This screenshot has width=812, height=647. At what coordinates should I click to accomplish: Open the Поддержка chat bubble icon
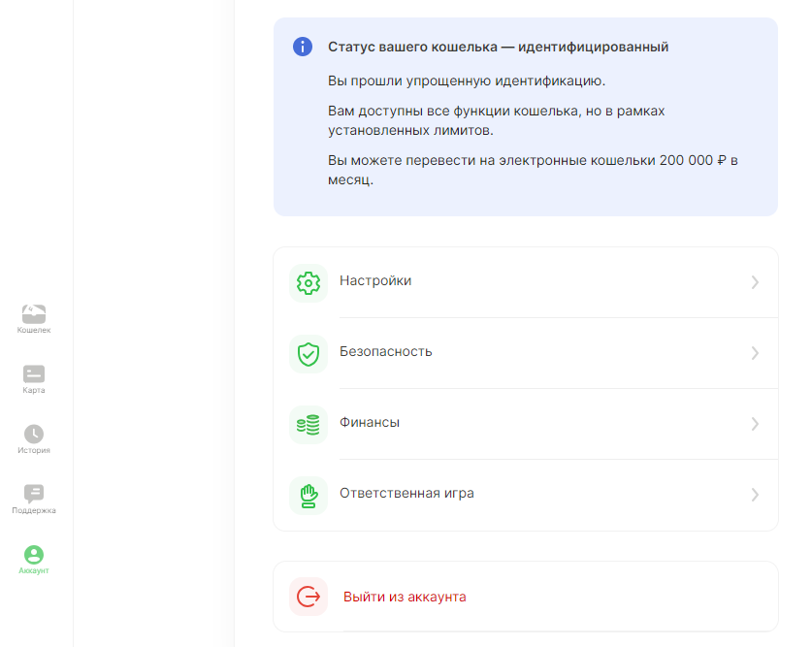pyautogui.click(x=34, y=494)
